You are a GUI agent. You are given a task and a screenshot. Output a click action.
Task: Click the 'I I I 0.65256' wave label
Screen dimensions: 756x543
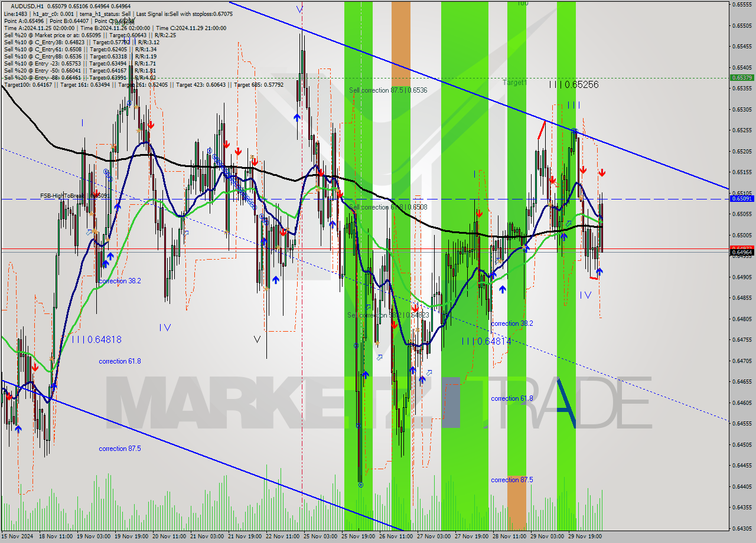pyautogui.click(x=573, y=84)
